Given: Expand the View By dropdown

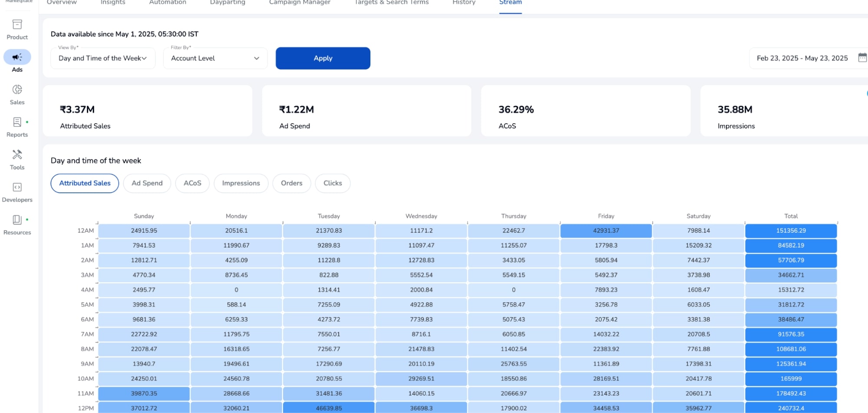Looking at the screenshot, I should [103, 58].
